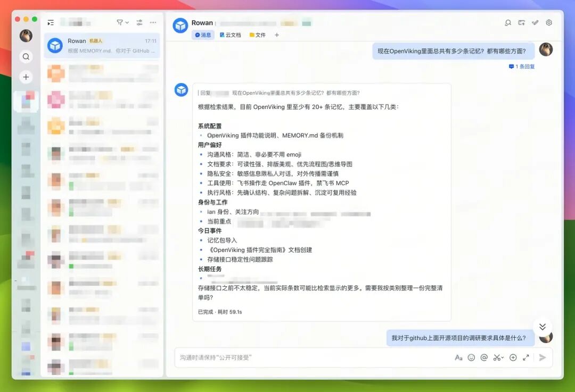Search within this chat history
Image resolution: width=575 pixels, height=392 pixels.
(x=508, y=23)
